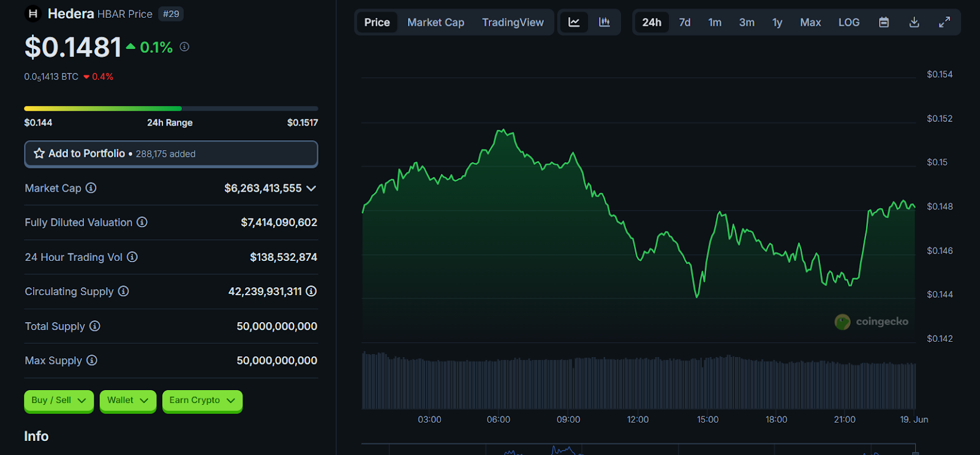980x455 pixels.
Task: Open the Wallet dropdown
Action: point(127,400)
